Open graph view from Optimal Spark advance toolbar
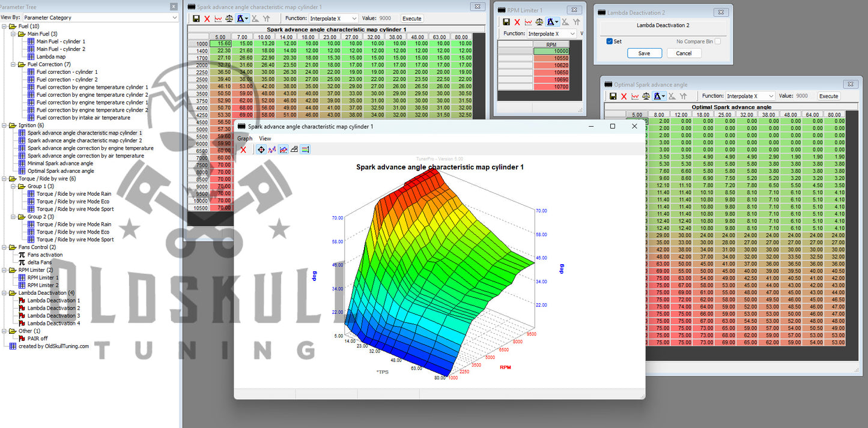Screen dimensions: 868x428 coord(635,96)
